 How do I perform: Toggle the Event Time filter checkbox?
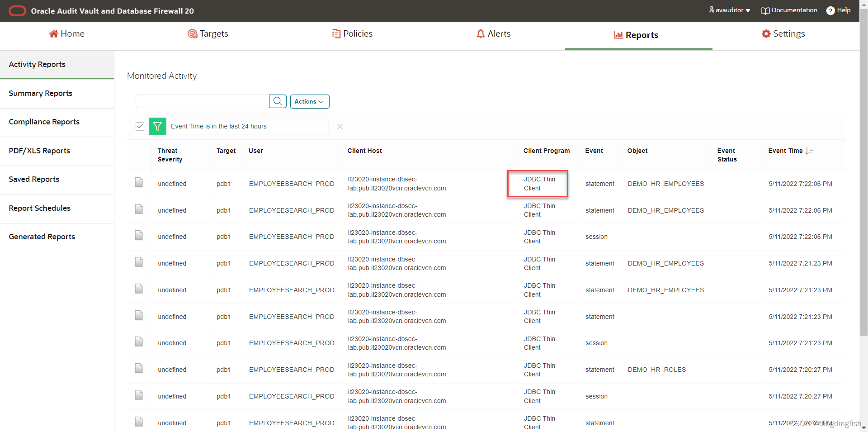coord(140,127)
